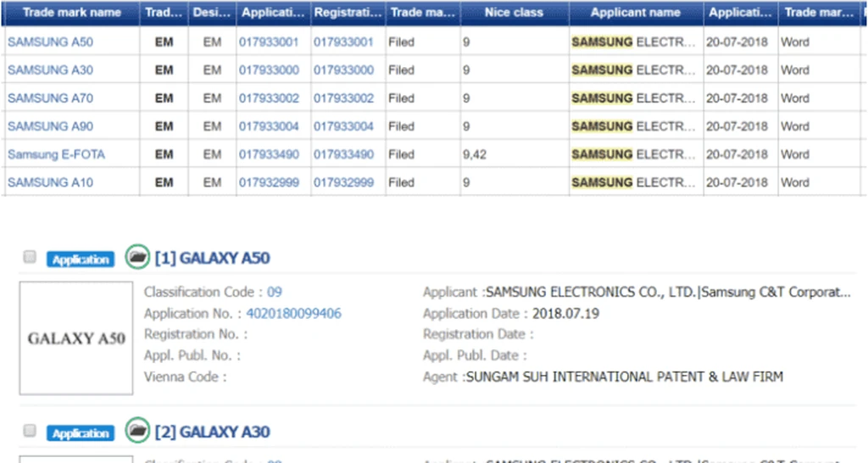The image size is (868, 463).
Task: Open application number 017933004
Action: (x=269, y=127)
